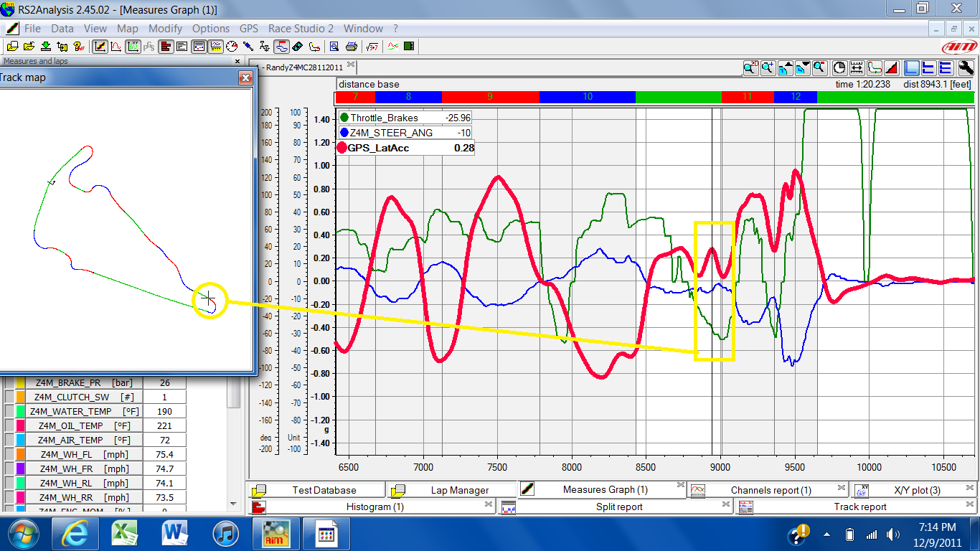Image resolution: width=980 pixels, height=551 pixels.
Task: Click the volume speaker icon in system tray
Action: (x=892, y=534)
